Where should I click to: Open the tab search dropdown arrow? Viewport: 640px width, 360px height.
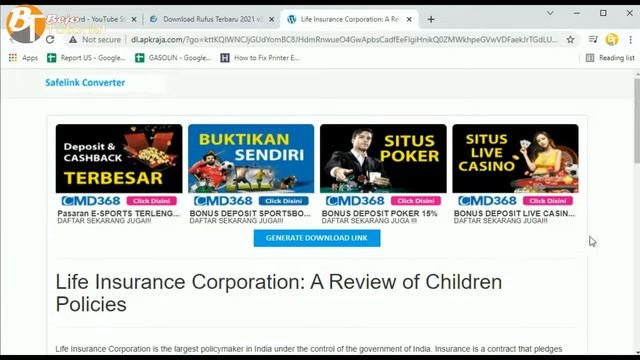tap(550, 13)
